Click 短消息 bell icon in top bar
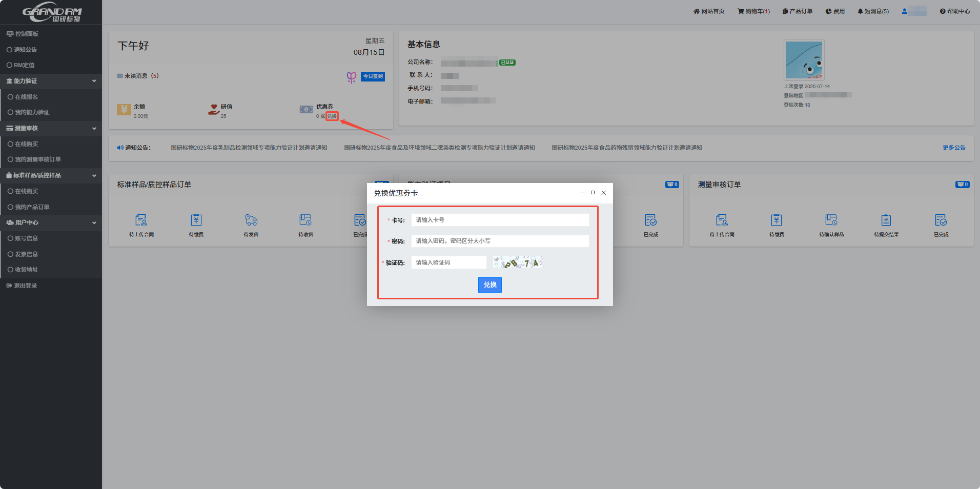Viewport: 980px width, 489px height. 860,11
